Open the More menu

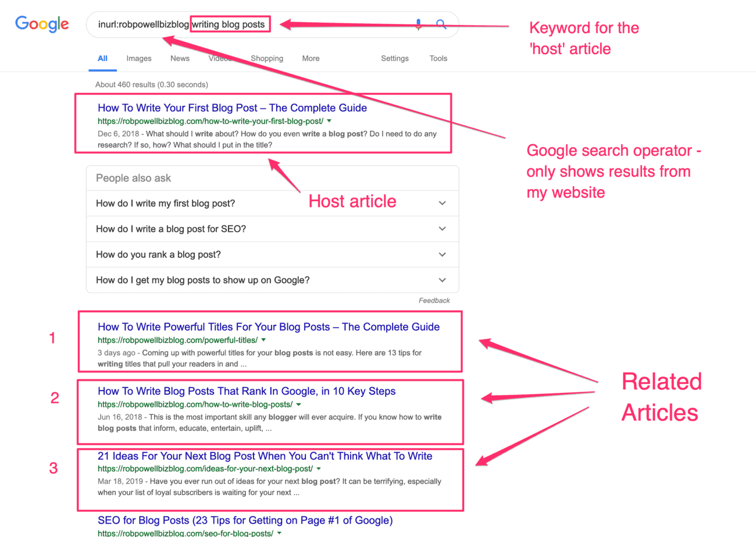(311, 58)
